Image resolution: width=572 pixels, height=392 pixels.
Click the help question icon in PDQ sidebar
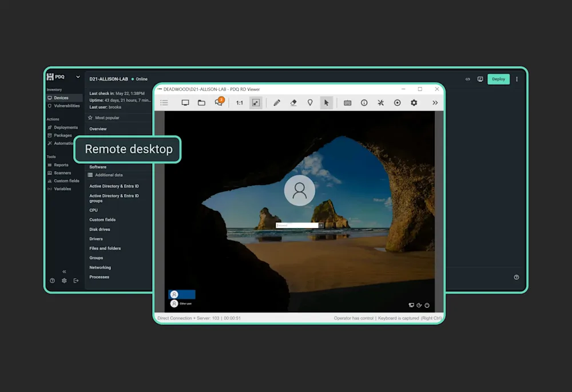[52, 280]
